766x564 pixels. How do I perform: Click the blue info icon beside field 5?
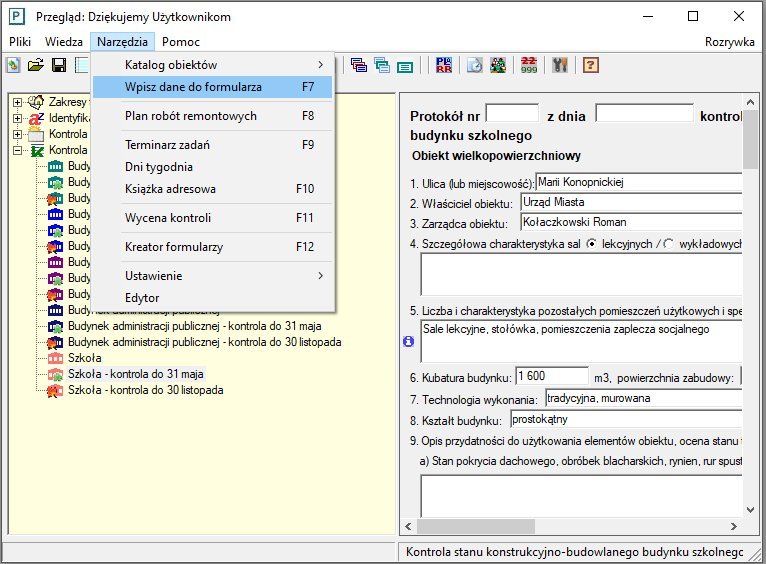[x=407, y=341]
